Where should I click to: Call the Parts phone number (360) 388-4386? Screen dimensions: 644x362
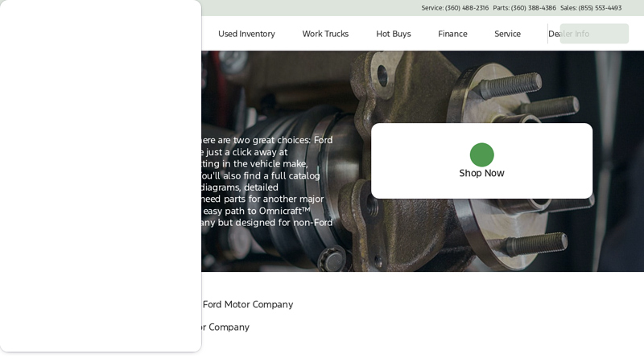(533, 8)
